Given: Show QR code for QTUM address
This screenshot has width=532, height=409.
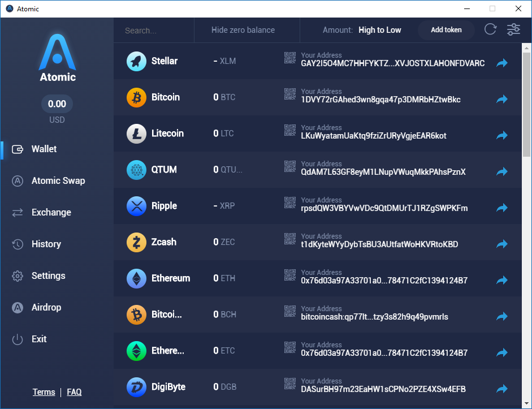Looking at the screenshot, I should [290, 166].
